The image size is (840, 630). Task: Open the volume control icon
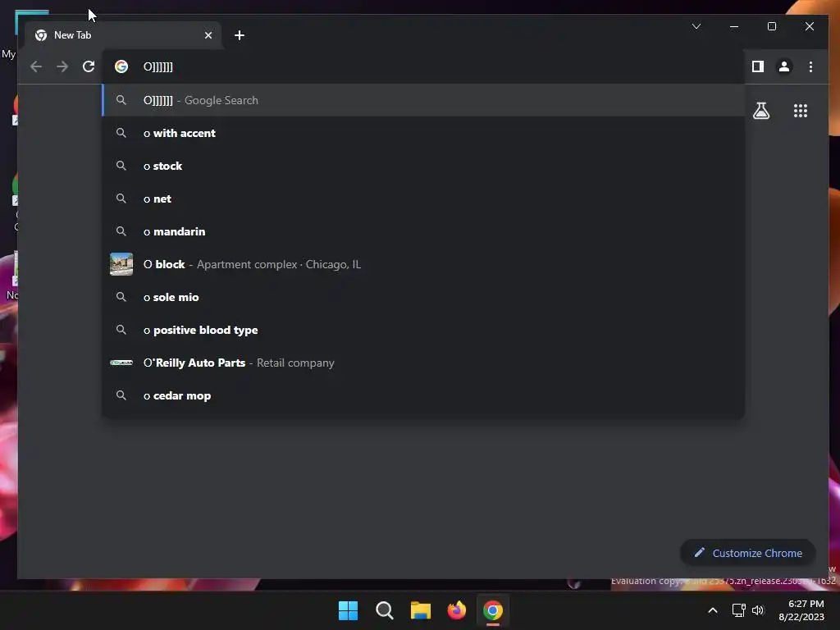(758, 610)
